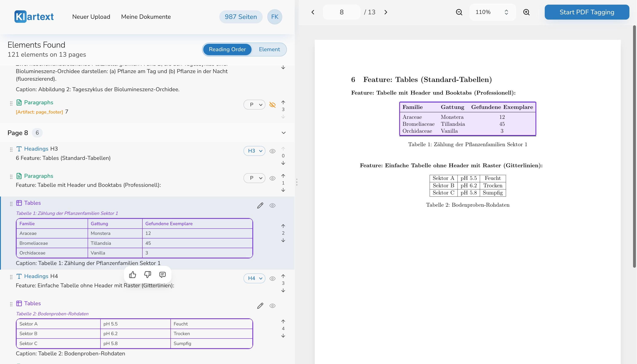Open the 110% zoom level selector
637x364 pixels.
(492, 12)
